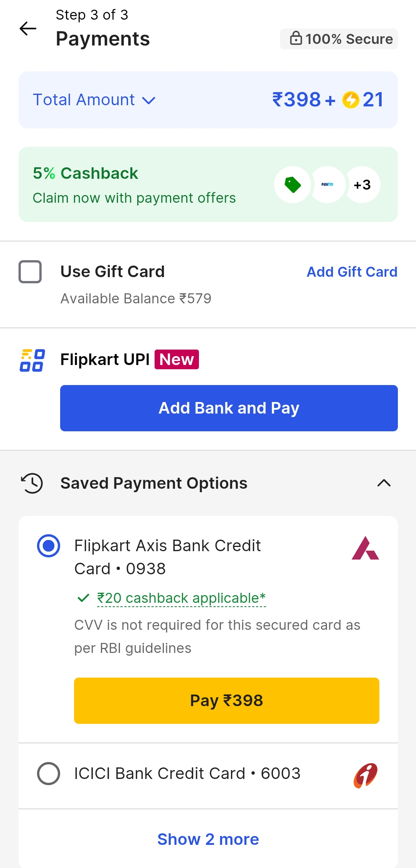Tap the lock icon in 100% Secure badge
Screen dimensions: 416x868
click(x=296, y=39)
